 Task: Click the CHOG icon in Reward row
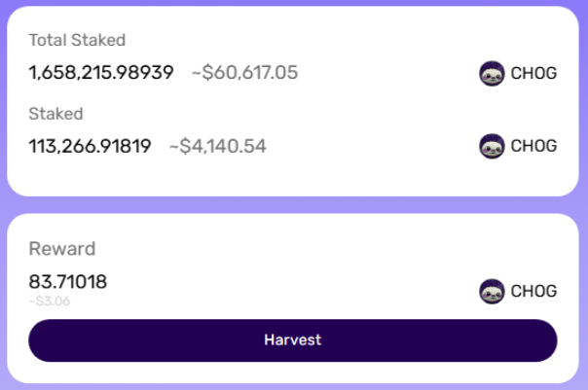[x=492, y=291]
